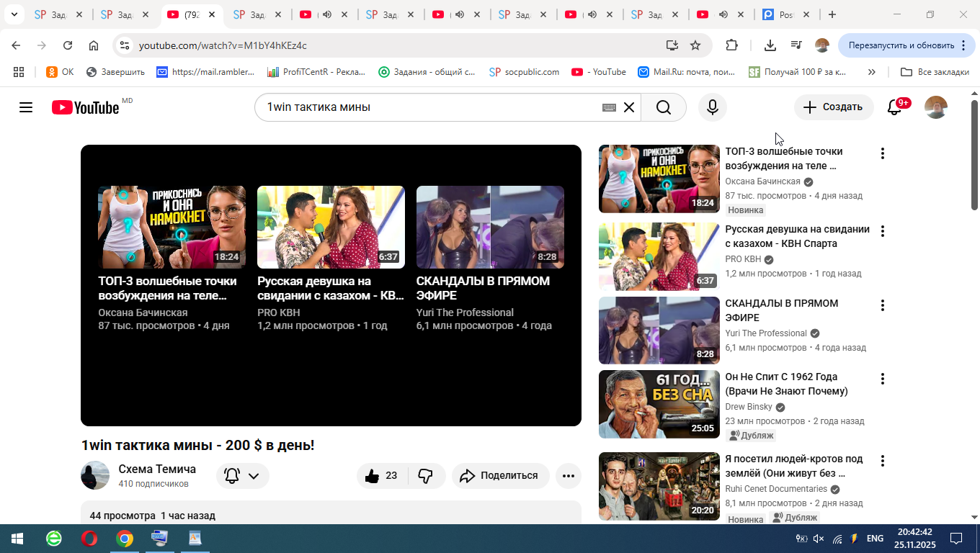This screenshot has width=980, height=553.
Task: Click Поделиться share button
Action: [x=500, y=476]
